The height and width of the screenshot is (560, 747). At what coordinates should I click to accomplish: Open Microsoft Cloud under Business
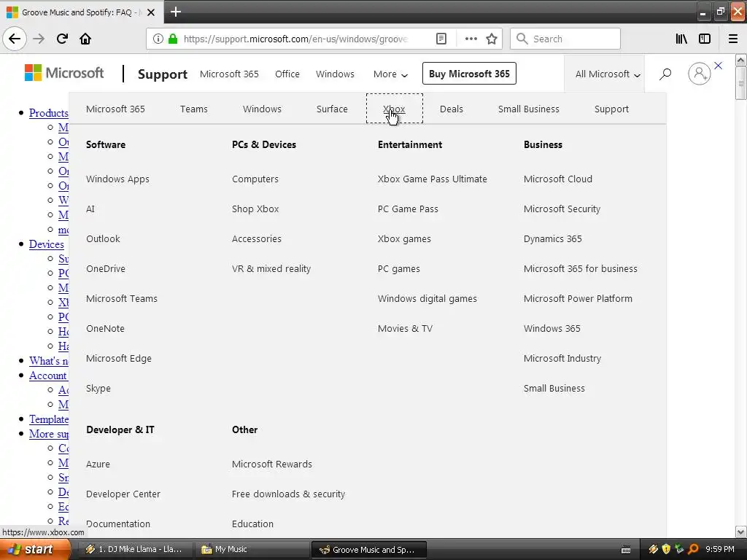click(x=558, y=179)
